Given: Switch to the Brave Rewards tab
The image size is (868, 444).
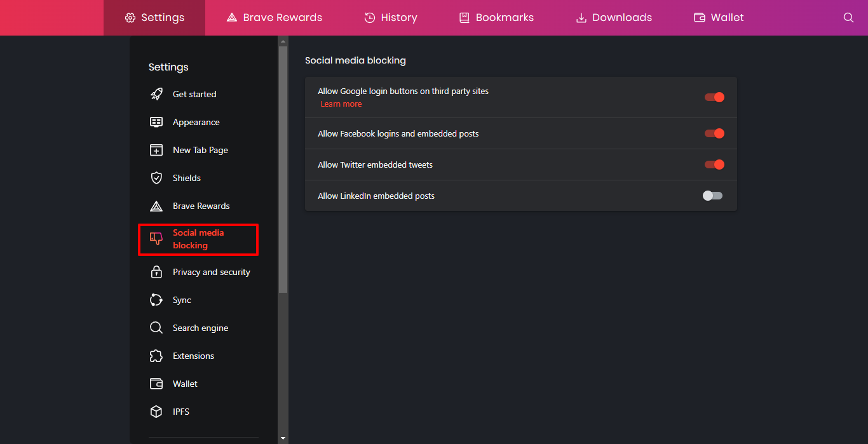Looking at the screenshot, I should (x=274, y=17).
